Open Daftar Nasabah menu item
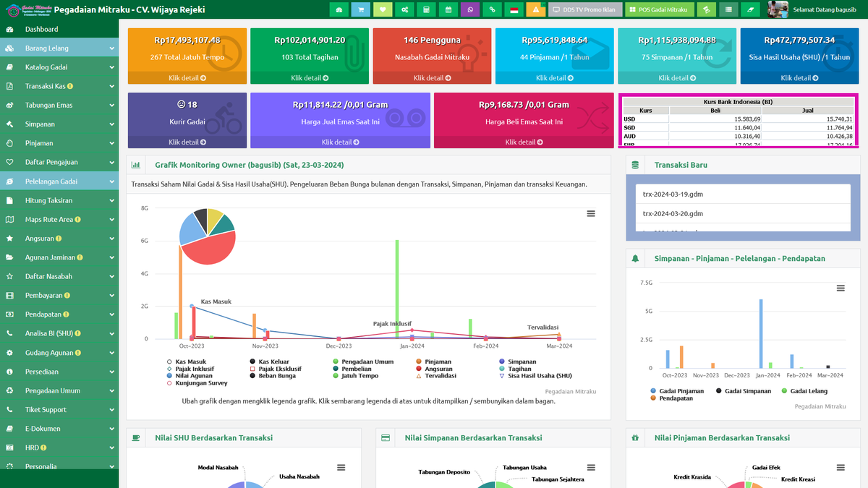 click(x=59, y=276)
